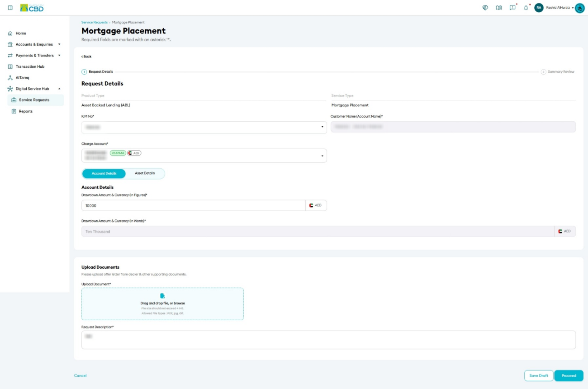Focus the Drawdown Amount in Figures input
588x389 pixels.
click(194, 205)
